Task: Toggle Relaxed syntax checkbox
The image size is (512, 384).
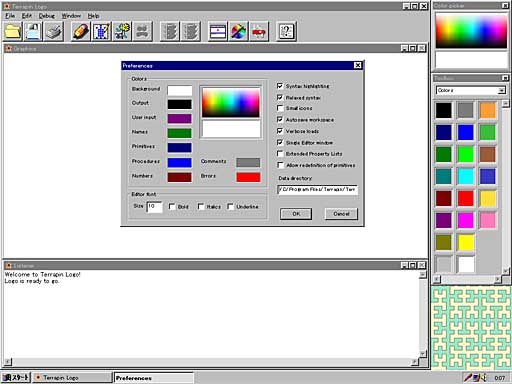Action: click(280, 97)
